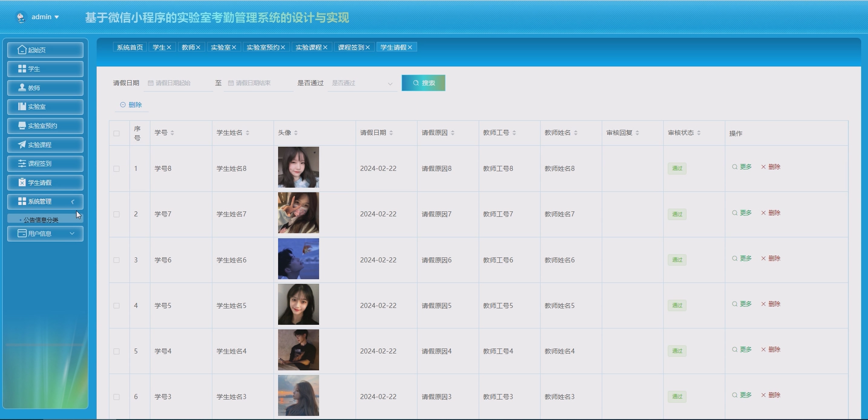The width and height of the screenshot is (868, 420).
Task: Check the row 学号4 checkbox
Action: click(x=117, y=351)
